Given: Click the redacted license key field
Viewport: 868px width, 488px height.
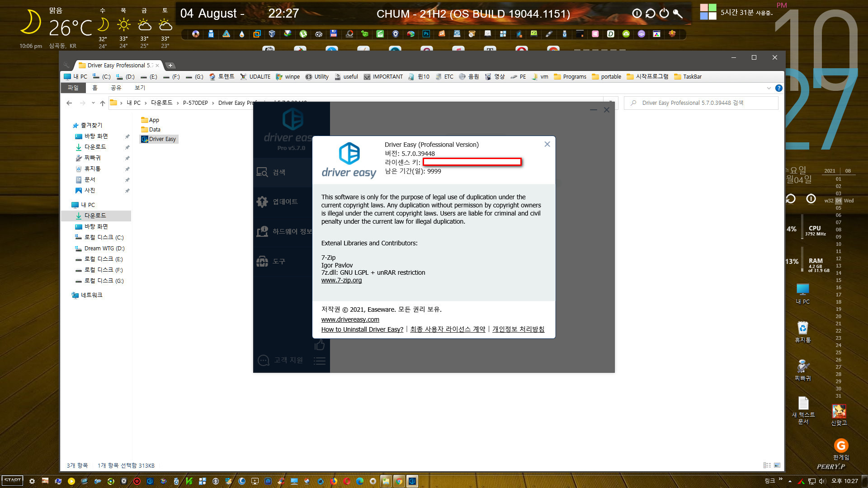Looking at the screenshot, I should click(x=472, y=162).
